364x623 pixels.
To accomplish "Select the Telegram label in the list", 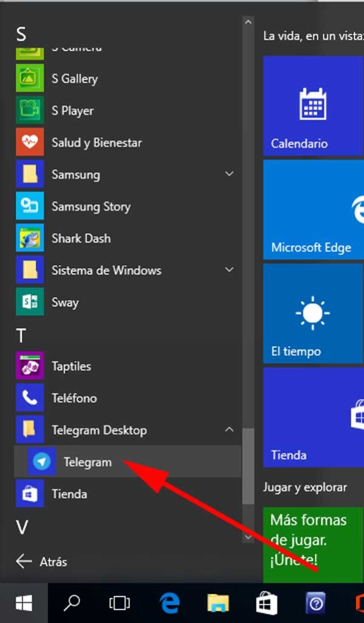I will (88, 462).
